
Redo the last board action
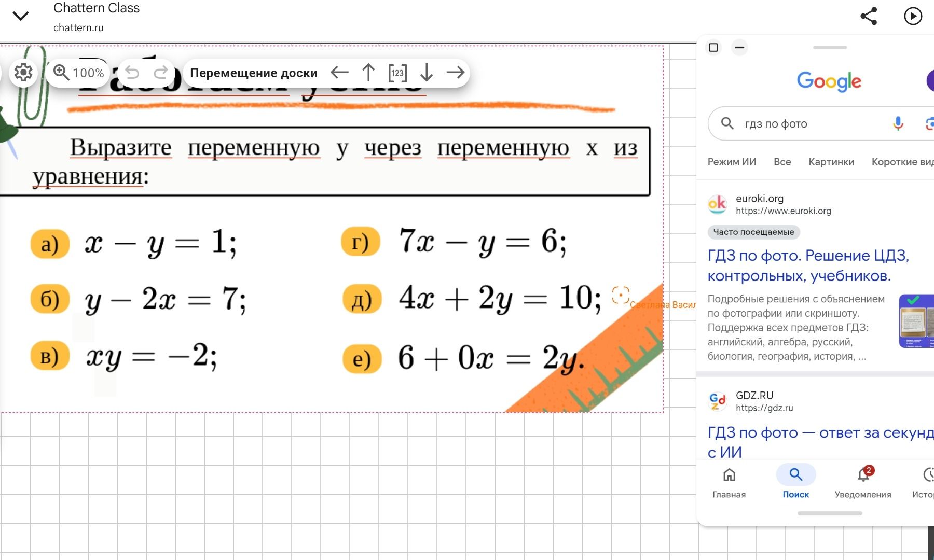(x=161, y=73)
